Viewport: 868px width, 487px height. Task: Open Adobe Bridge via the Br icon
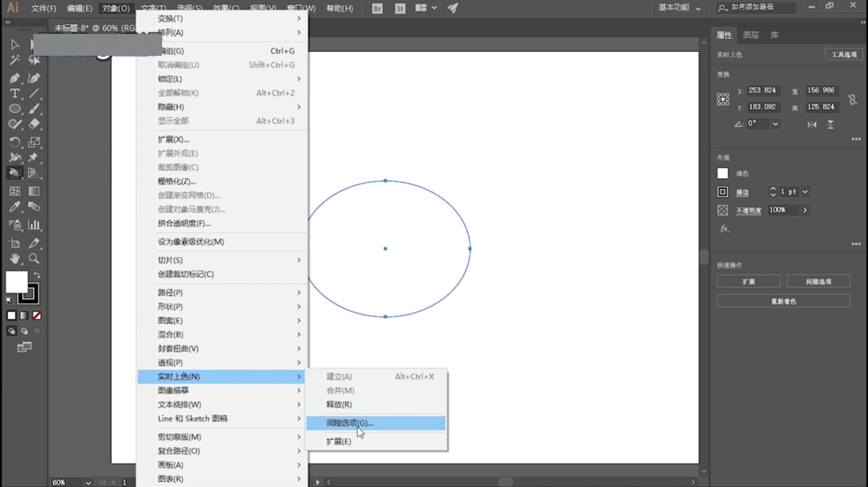pos(377,9)
